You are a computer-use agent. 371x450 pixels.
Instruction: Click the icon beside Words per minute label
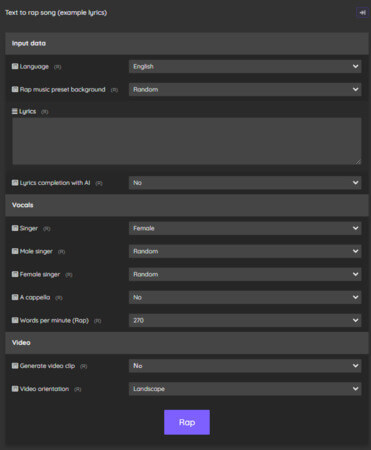coord(15,320)
